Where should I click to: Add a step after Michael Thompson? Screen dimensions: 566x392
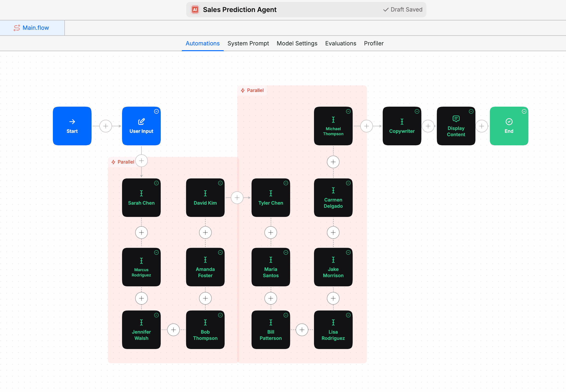(x=333, y=162)
